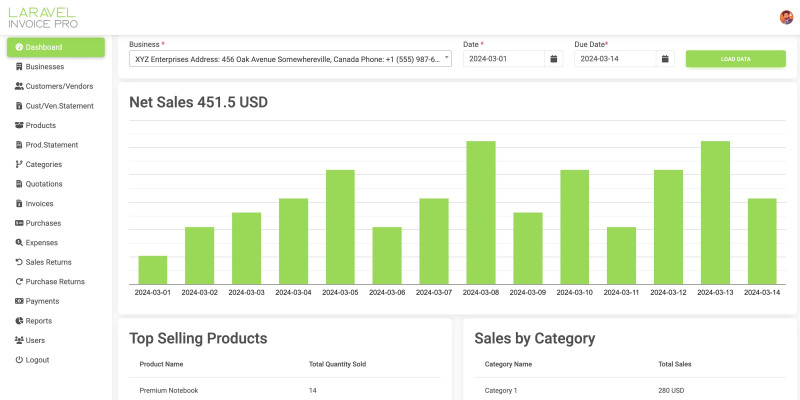
Task: Click the Laravel Invoice Pro logo
Action: point(43,18)
